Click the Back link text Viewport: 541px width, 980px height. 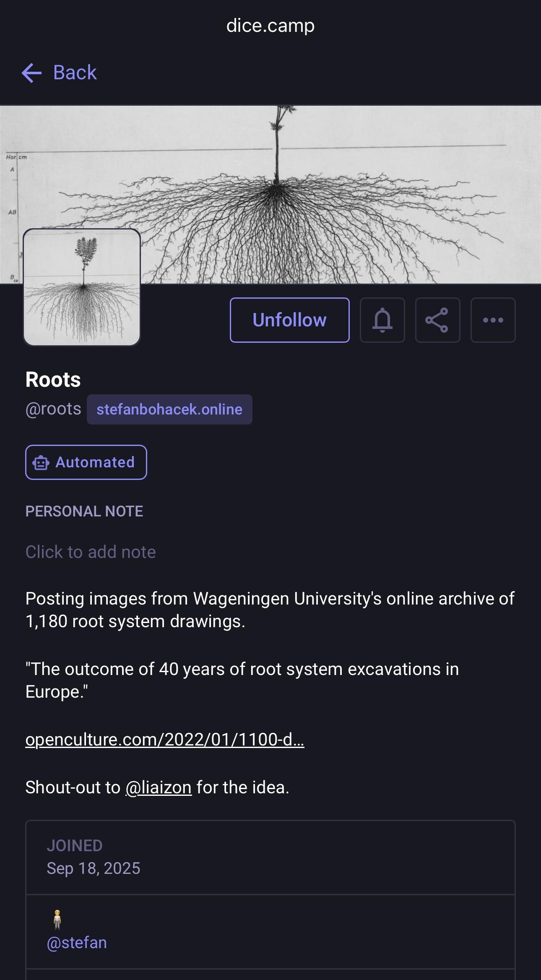click(x=75, y=73)
